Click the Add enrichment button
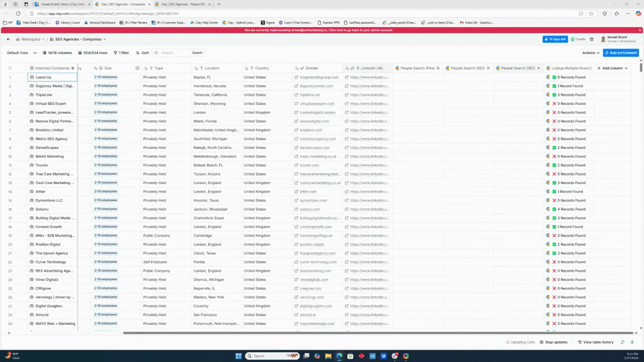 click(x=620, y=53)
